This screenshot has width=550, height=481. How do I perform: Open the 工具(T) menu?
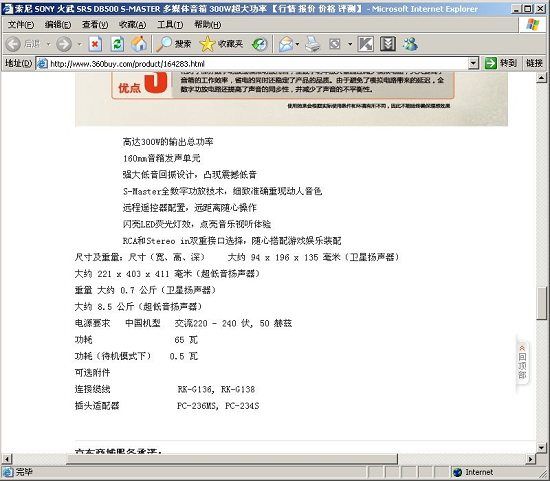[170, 25]
